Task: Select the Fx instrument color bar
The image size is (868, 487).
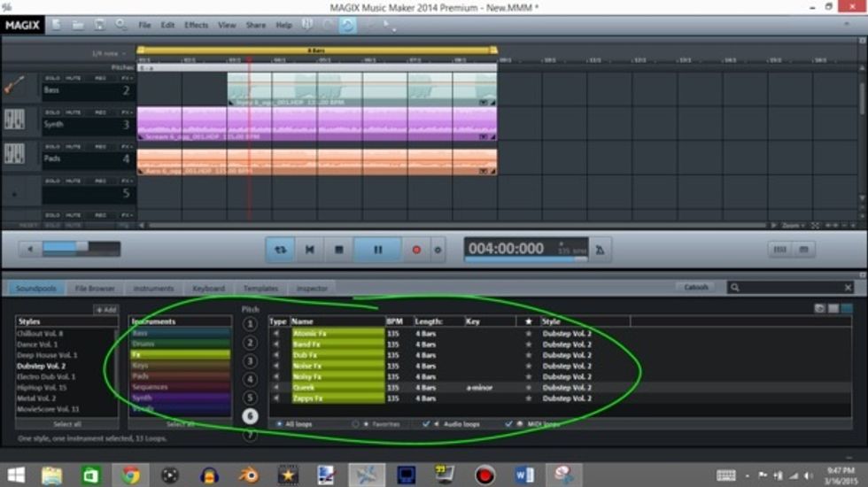Action: coord(180,355)
